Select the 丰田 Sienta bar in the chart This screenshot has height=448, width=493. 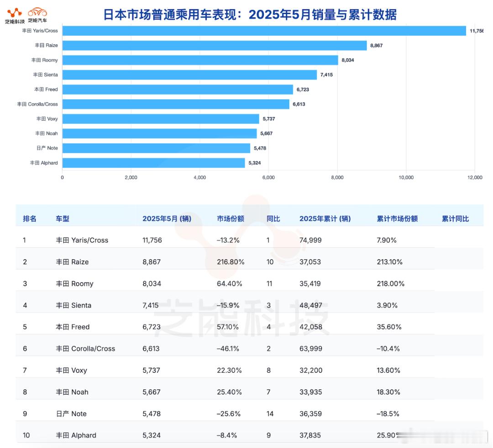tap(189, 75)
